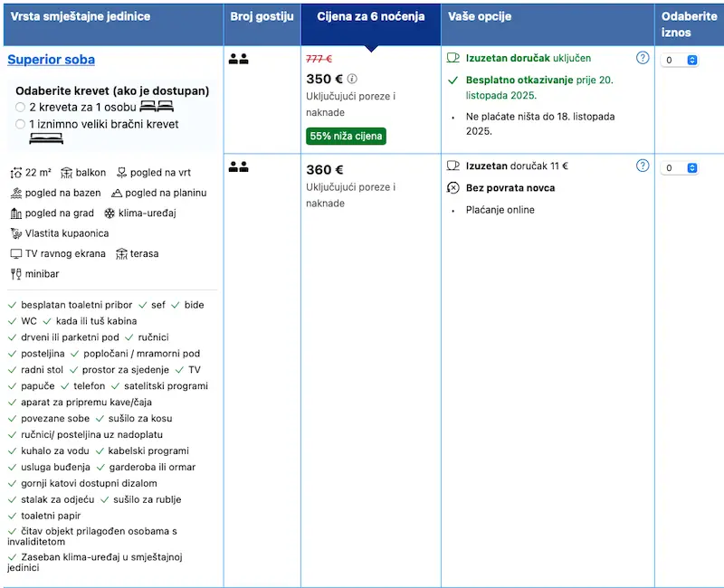
Task: Click the ručnici/ posteljina uz nadoplatu amenity
Action: point(91,435)
